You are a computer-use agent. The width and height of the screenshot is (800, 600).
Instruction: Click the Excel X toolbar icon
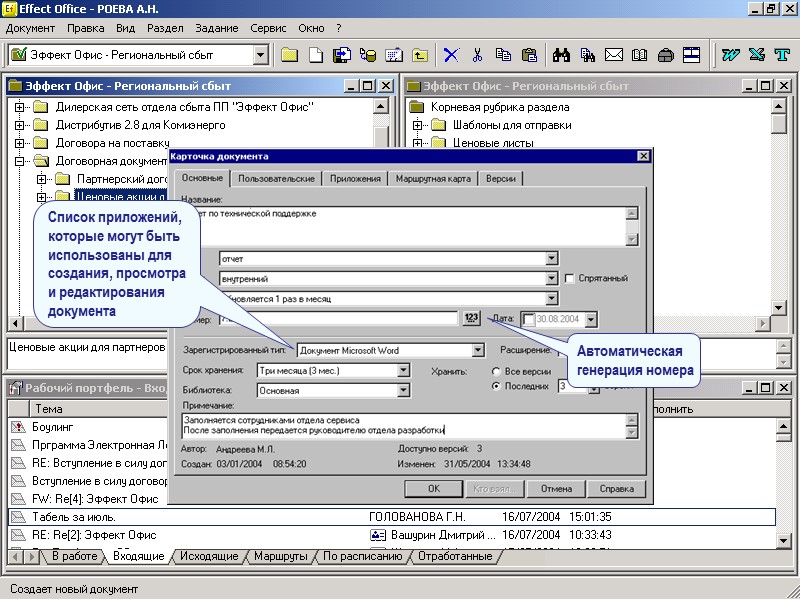click(x=756, y=55)
